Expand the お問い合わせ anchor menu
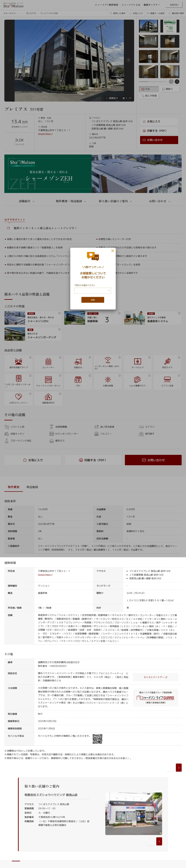The width and height of the screenshot is (186, 868). pyautogui.click(x=159, y=201)
